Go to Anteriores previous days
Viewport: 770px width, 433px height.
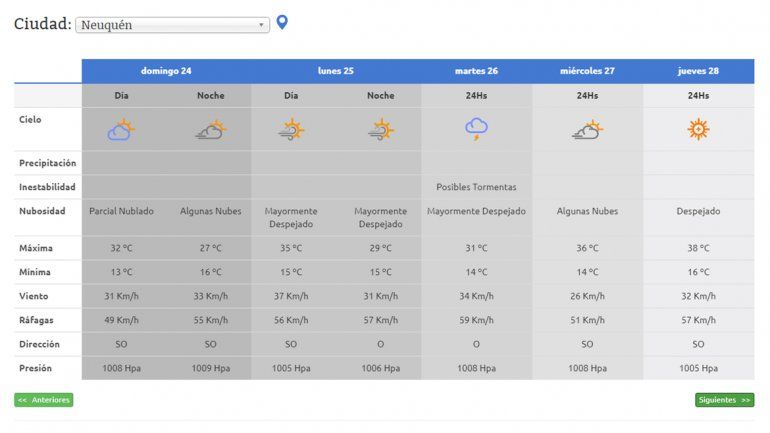click(44, 400)
